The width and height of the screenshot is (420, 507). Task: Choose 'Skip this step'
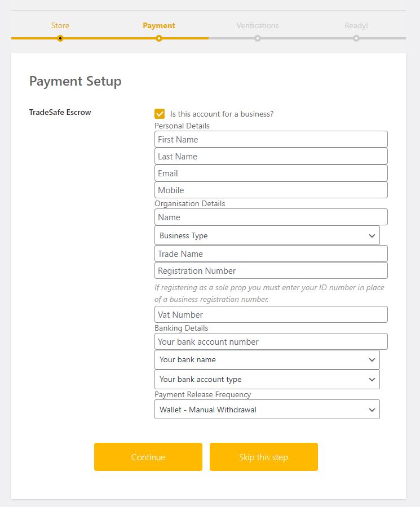263,456
